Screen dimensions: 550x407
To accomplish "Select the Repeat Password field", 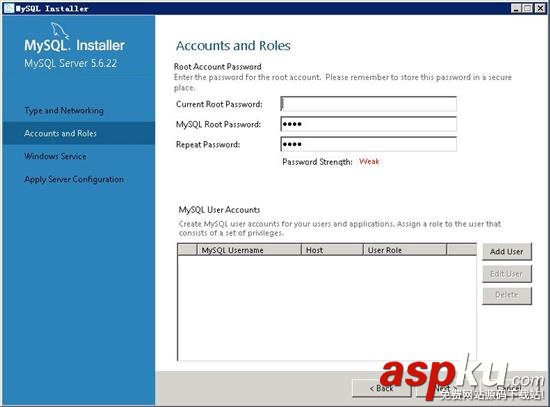I will coord(369,144).
